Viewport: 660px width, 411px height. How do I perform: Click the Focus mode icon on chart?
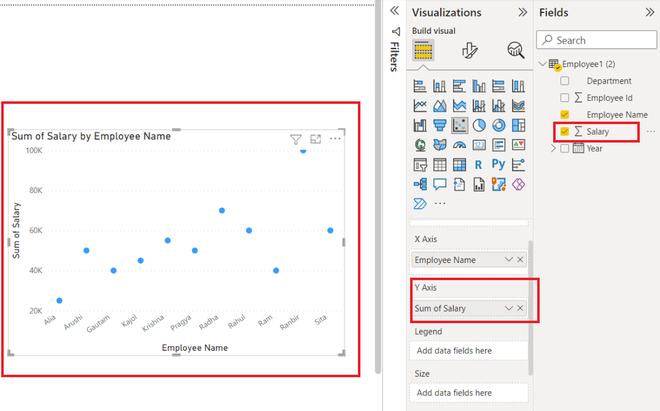tap(316, 139)
